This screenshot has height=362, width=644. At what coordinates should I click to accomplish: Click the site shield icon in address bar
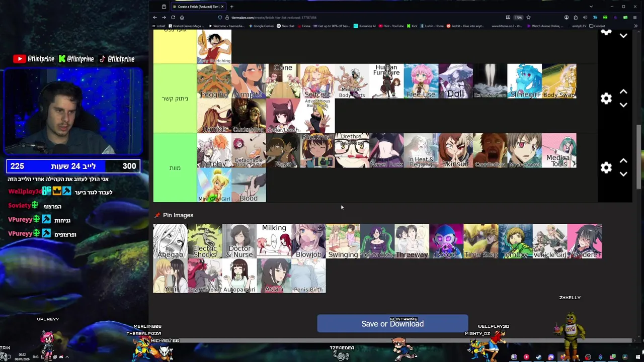pos(220,18)
